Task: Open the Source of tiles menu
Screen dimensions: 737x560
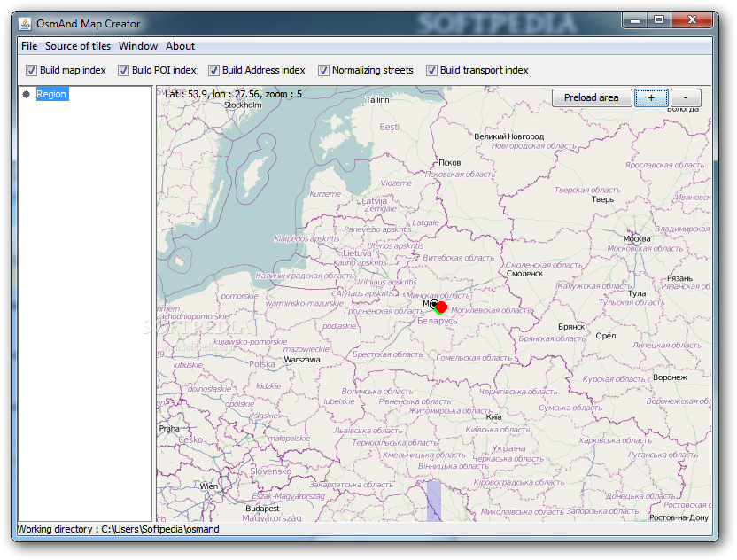Action: point(78,46)
